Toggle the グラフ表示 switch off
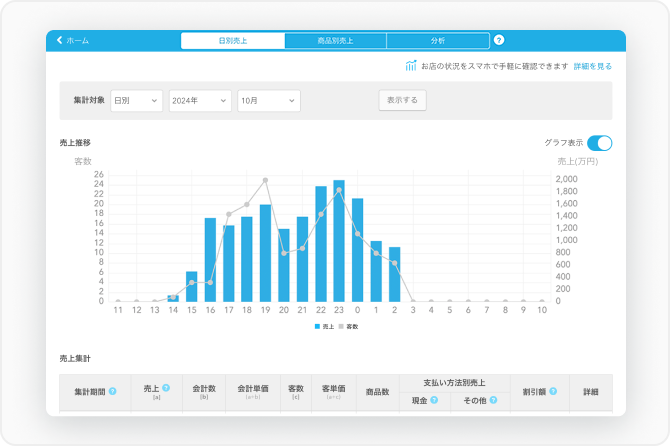Image resolution: width=670 pixels, height=446 pixels. 599,143
